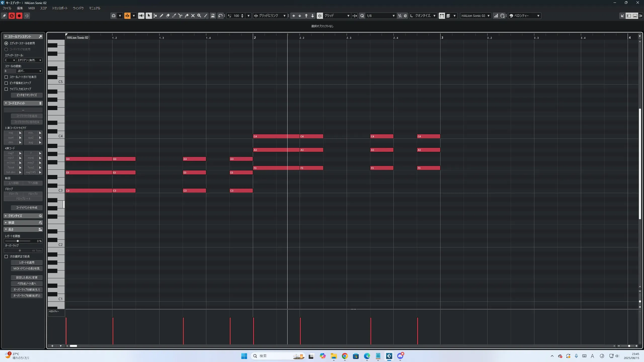Open the トランスポート menu
This screenshot has width=644, height=362.
[x=60, y=8]
